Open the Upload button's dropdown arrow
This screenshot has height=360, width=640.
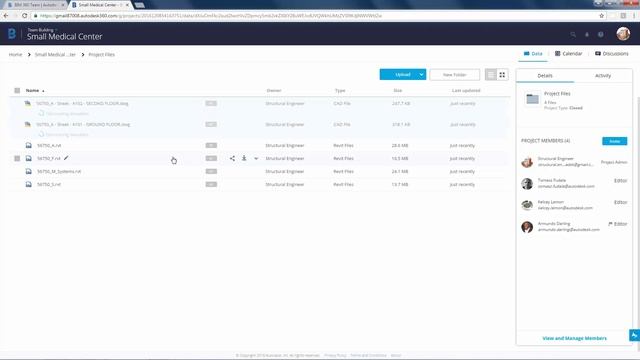click(421, 75)
